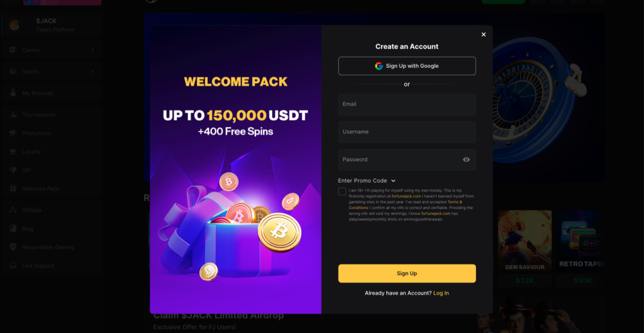Screen dimensions: 644x333
Task: Click the Google logo icon
Action: [379, 65]
